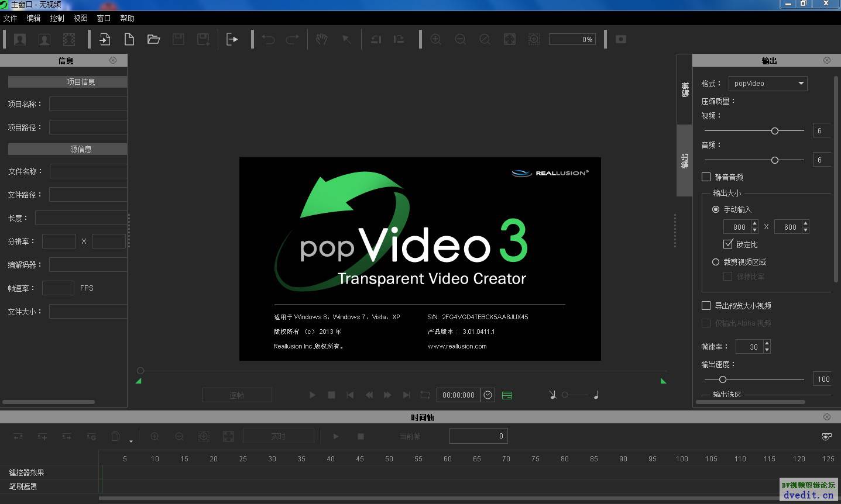
Task: Click the save as icon in toolbar
Action: pos(203,39)
